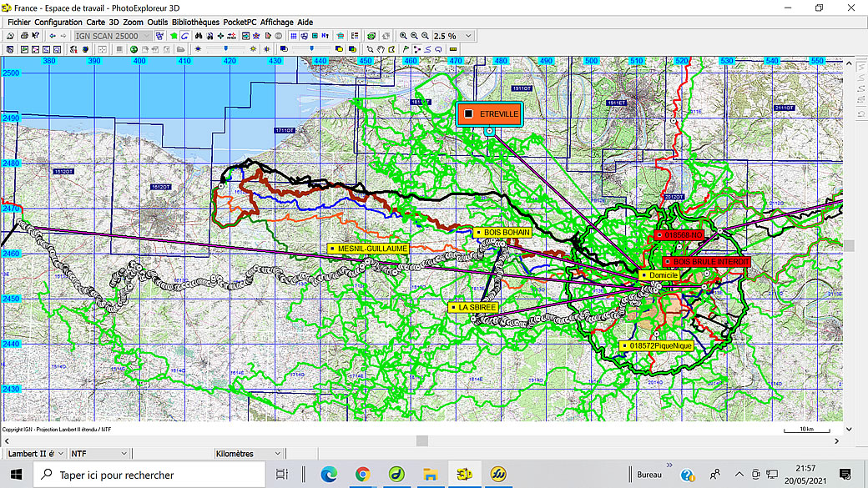868x488 pixels.
Task: Open the Bibliothèques menu
Action: (195, 22)
